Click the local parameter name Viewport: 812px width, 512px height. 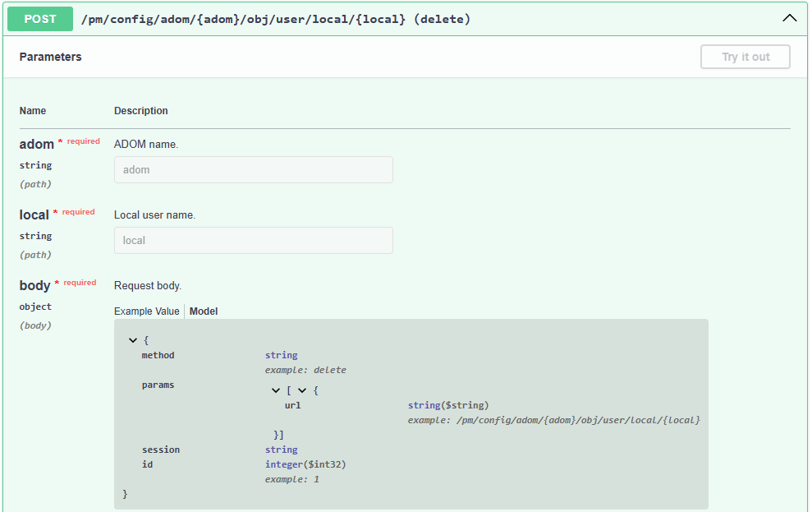(x=34, y=215)
